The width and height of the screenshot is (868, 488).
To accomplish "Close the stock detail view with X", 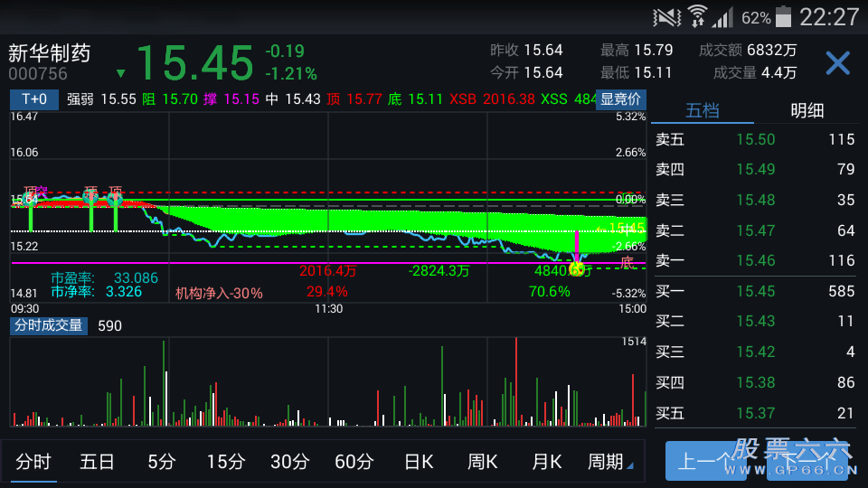I will pyautogui.click(x=837, y=63).
